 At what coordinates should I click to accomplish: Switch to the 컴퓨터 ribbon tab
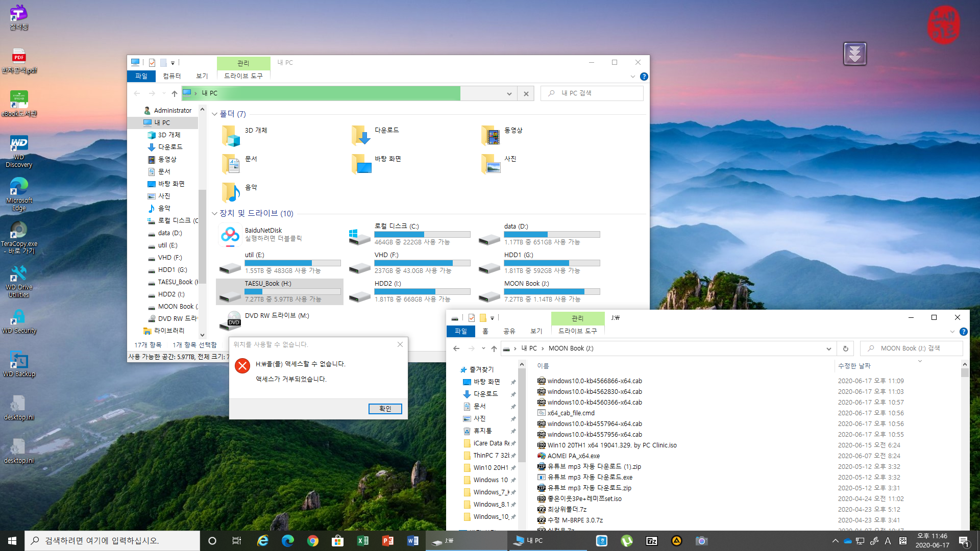[171, 76]
